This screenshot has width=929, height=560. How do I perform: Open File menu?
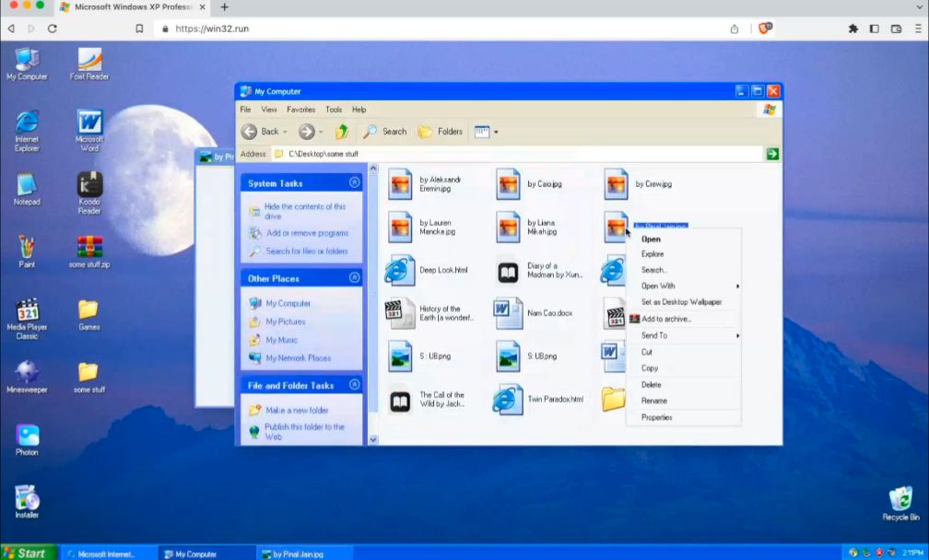[x=245, y=110]
